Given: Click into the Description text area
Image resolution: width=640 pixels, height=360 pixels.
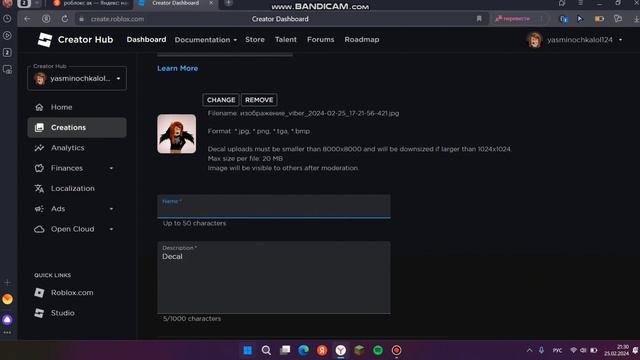Looking at the screenshot, I should (273, 278).
